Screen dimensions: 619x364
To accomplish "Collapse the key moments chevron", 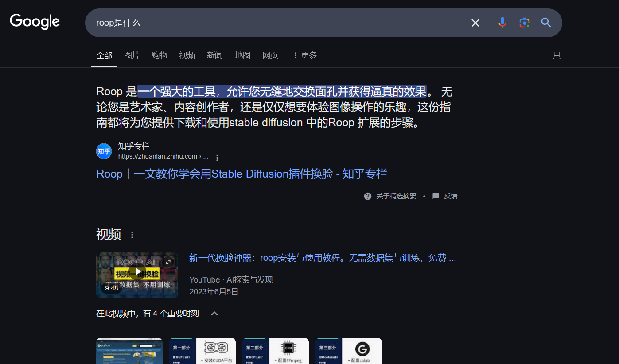I will (214, 314).
